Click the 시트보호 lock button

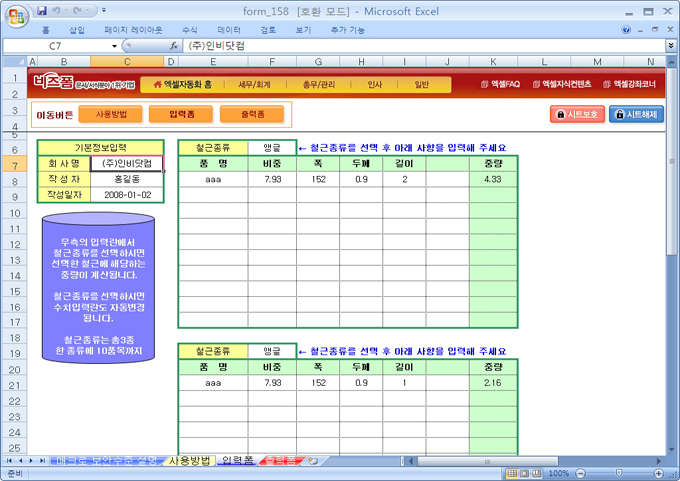click(x=577, y=115)
